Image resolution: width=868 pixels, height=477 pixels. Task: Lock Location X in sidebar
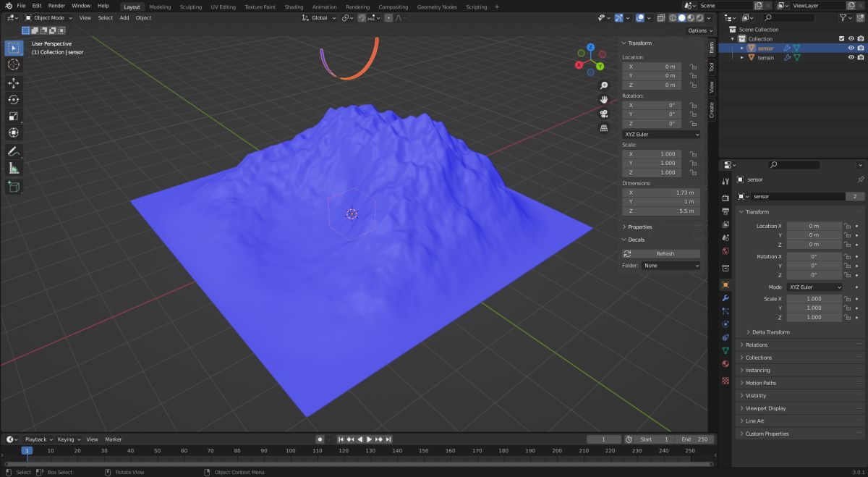692,66
